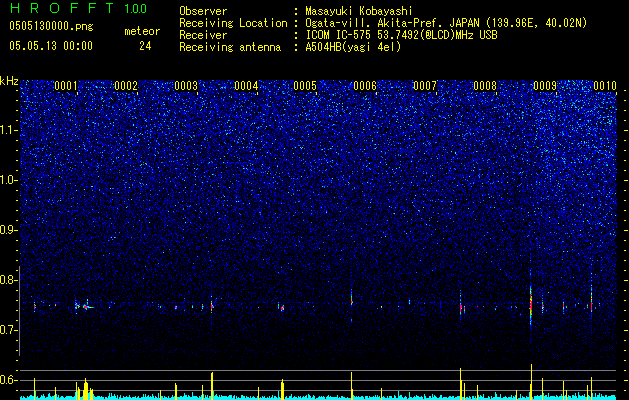This screenshot has height=400, width=629.
Task: Click the tallest yellow intensity peak near 0009
Action: (531, 382)
